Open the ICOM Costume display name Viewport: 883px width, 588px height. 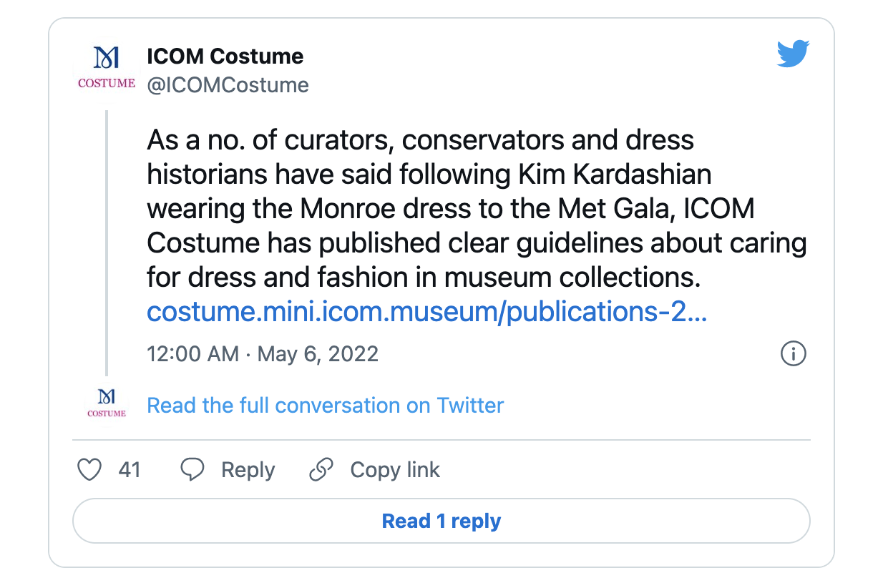pyautogui.click(x=225, y=56)
